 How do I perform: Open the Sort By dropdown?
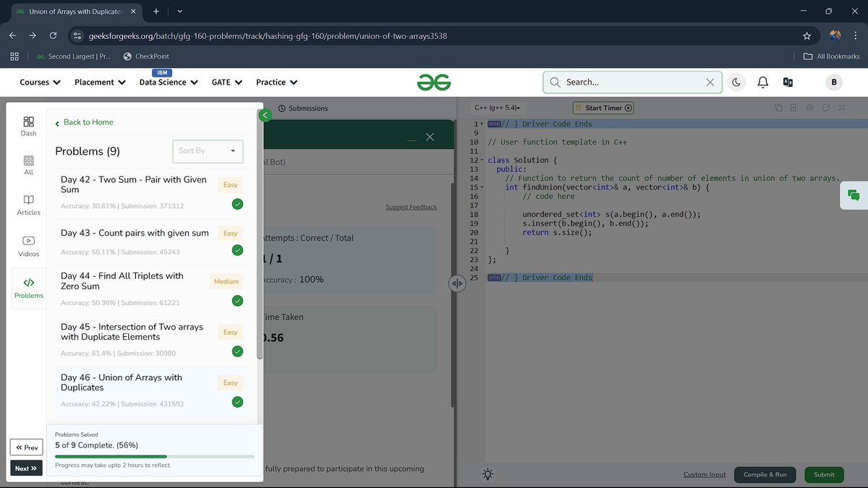[x=208, y=151]
